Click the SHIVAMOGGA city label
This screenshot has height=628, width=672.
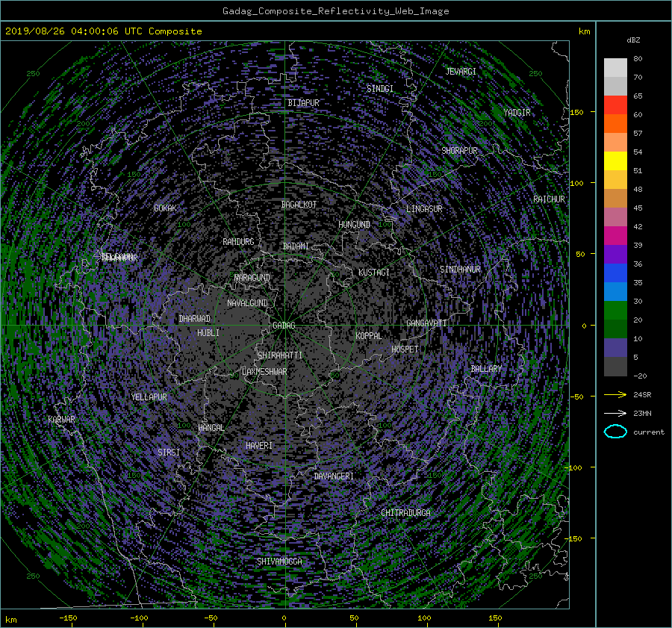click(x=279, y=562)
